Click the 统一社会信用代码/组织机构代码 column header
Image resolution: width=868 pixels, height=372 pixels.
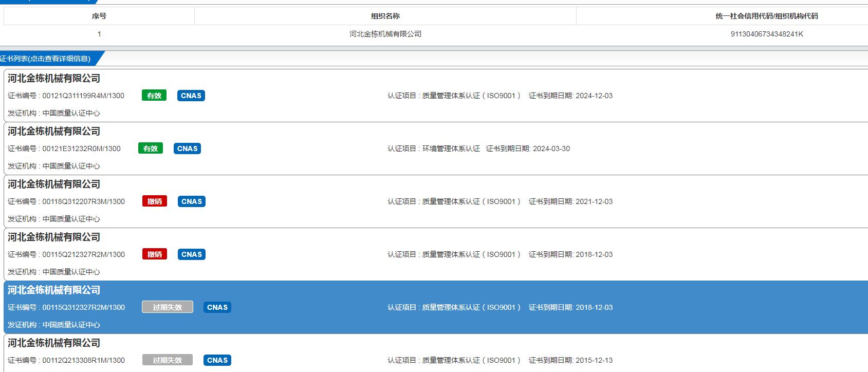click(766, 16)
